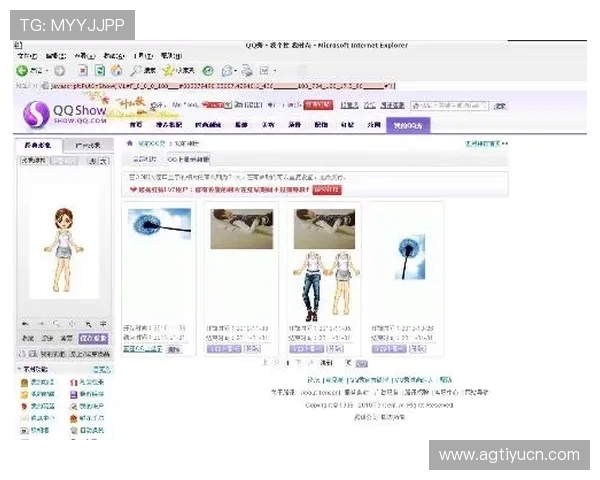Click the IE Print button
Viewport: 600px width, 480px height.
(x=247, y=70)
